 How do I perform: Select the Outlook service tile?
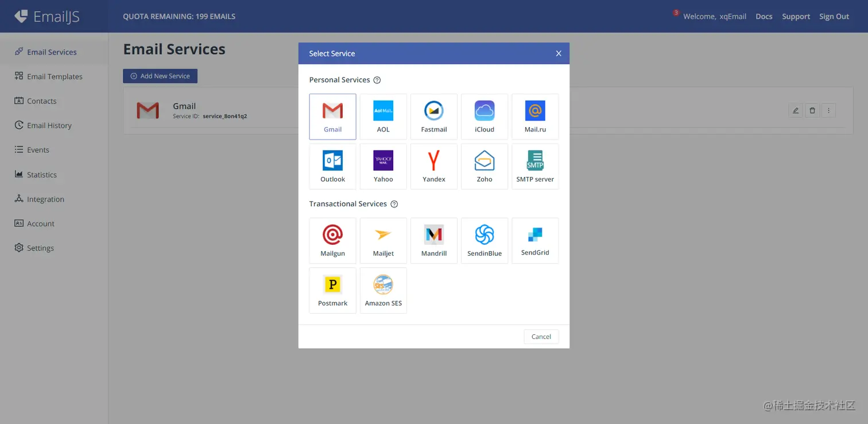pos(332,167)
